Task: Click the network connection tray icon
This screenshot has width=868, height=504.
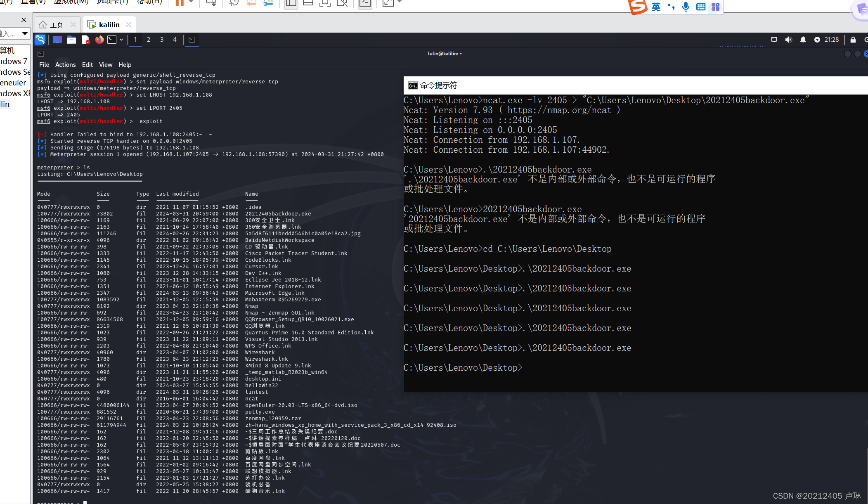Action: (774, 40)
